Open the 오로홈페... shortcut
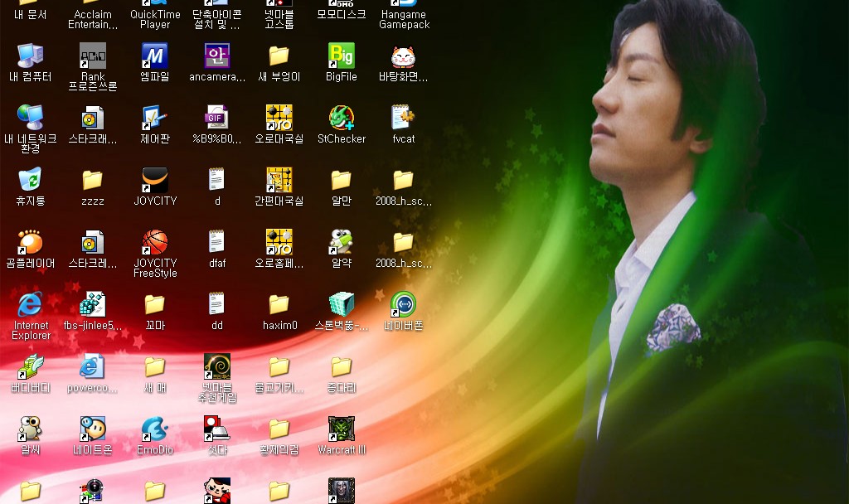Viewport: 849px width, 504px height. point(279,243)
